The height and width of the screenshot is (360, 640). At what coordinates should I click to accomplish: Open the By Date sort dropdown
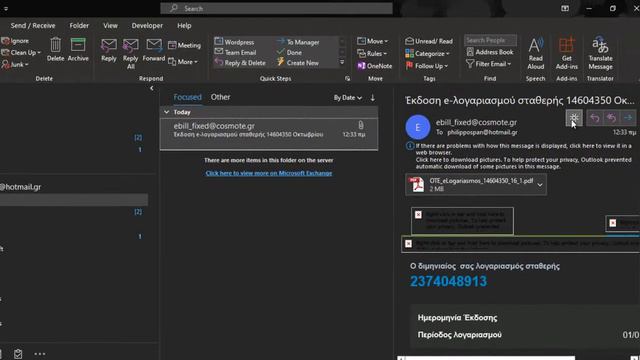tap(348, 98)
